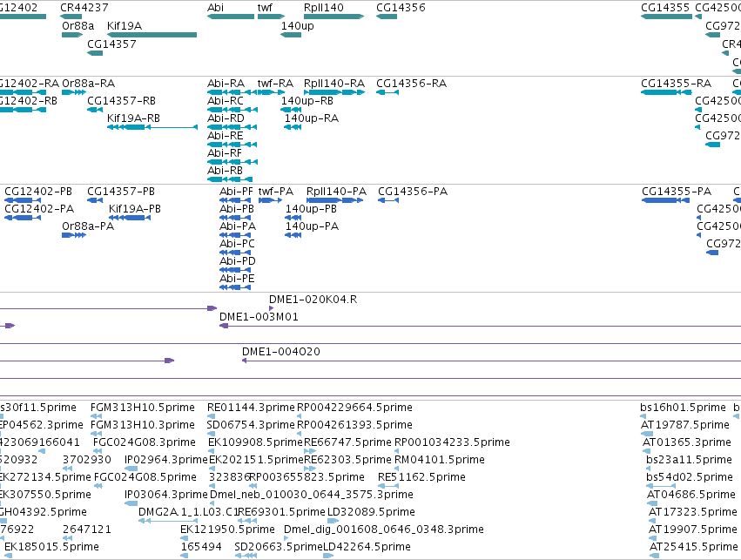741x560 pixels.
Task: Select the 140up-RB transcript
Action: tap(291, 110)
